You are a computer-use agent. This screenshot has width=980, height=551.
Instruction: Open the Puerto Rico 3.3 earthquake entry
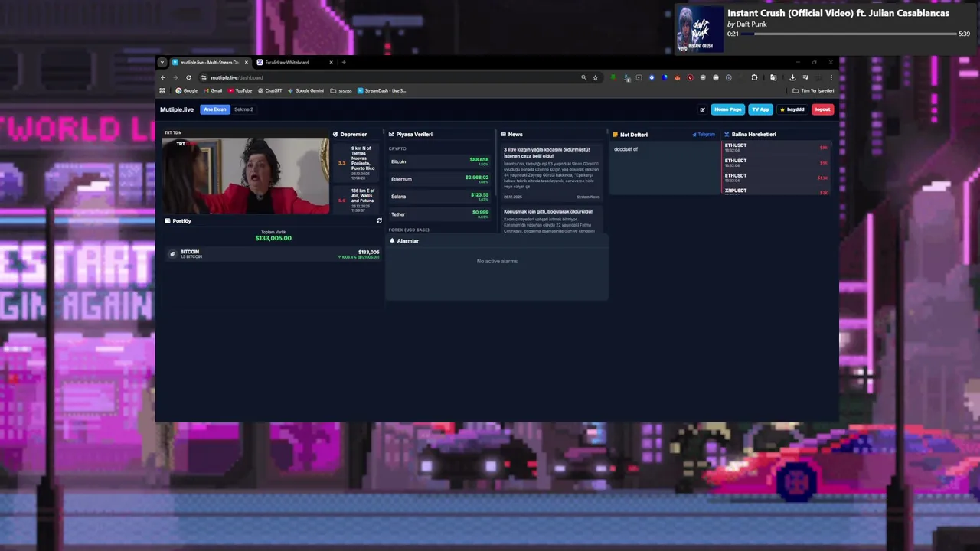point(356,163)
